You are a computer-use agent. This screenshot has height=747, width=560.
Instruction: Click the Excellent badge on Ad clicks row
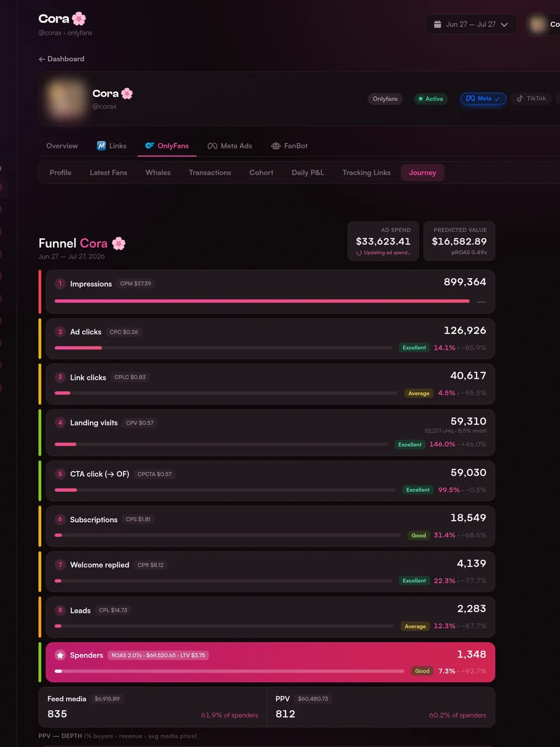415,348
